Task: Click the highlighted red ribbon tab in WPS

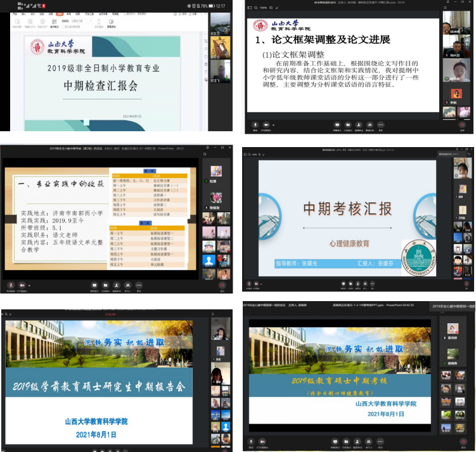Action: [60, 13]
